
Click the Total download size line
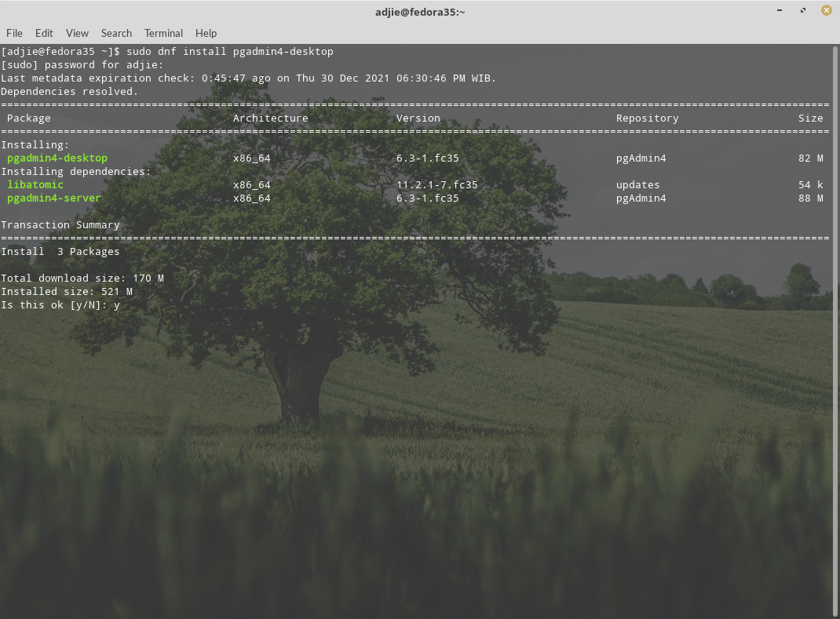82,279
